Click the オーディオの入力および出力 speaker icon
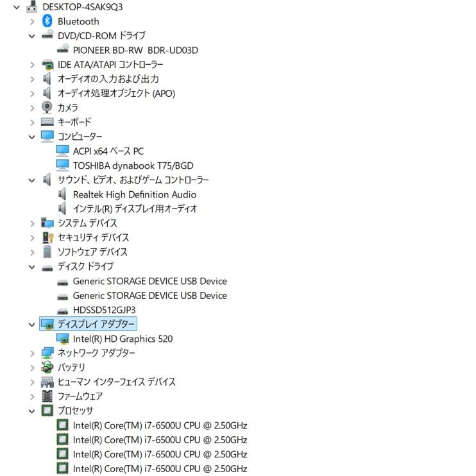476x476 pixels. point(47,79)
